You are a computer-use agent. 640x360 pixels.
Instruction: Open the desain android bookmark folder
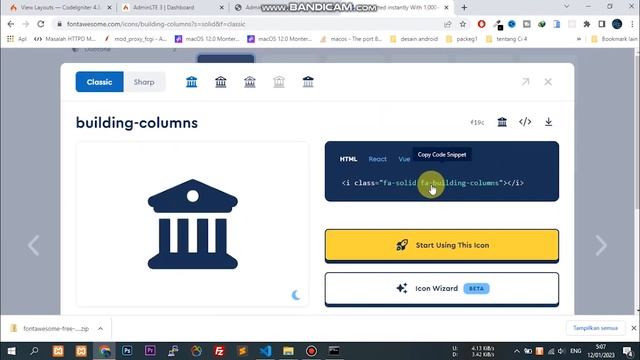click(414, 39)
